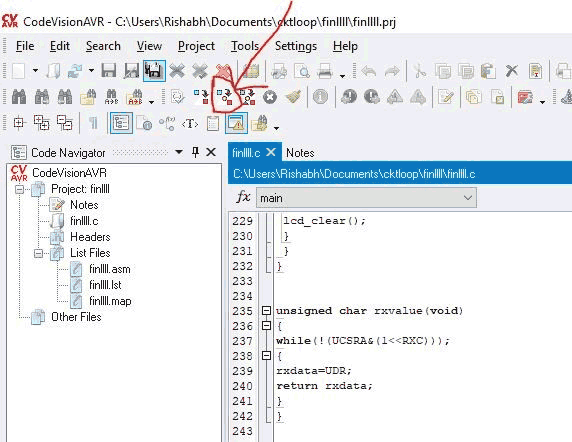
Task: Toggle paragraph marks display icon
Action: [93, 123]
